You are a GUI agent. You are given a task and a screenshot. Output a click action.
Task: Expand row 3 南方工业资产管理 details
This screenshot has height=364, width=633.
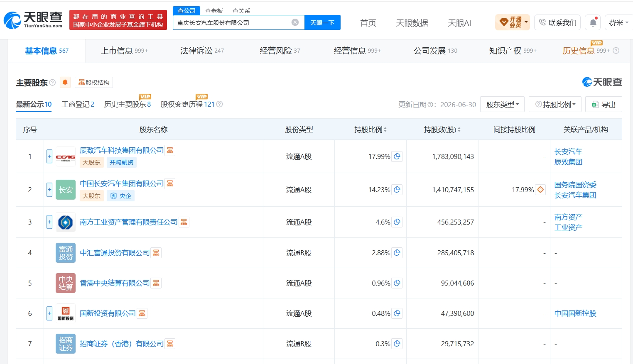coord(49,222)
